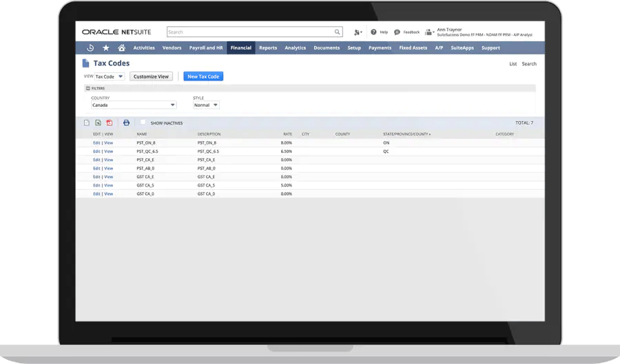Click Edit for PST_QC_6.5
620x364 pixels.
[96, 151]
